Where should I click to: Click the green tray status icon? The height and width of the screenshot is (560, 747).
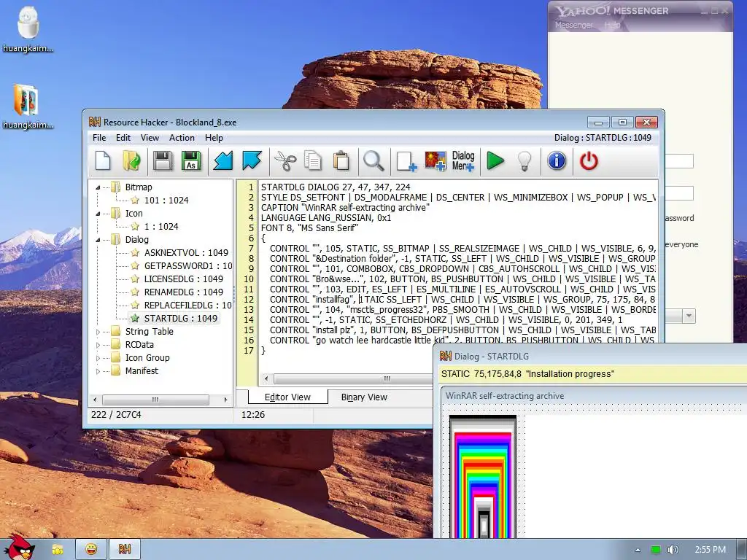pyautogui.click(x=656, y=550)
